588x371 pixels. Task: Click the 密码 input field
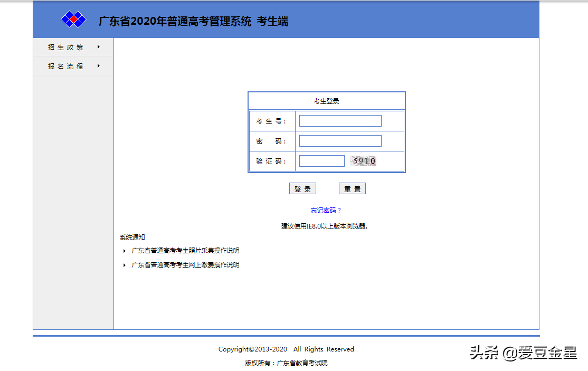(x=340, y=140)
